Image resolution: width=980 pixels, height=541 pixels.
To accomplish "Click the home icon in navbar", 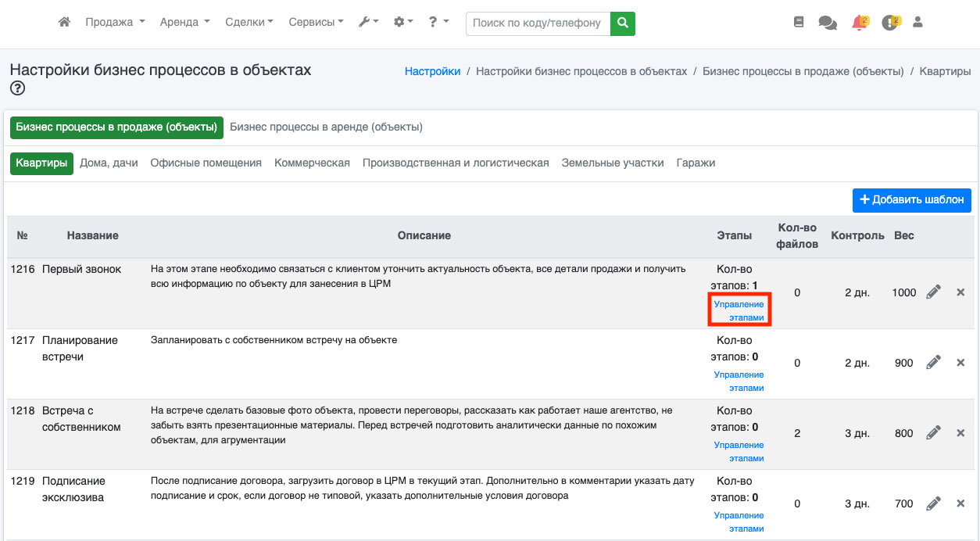I will click(x=65, y=23).
